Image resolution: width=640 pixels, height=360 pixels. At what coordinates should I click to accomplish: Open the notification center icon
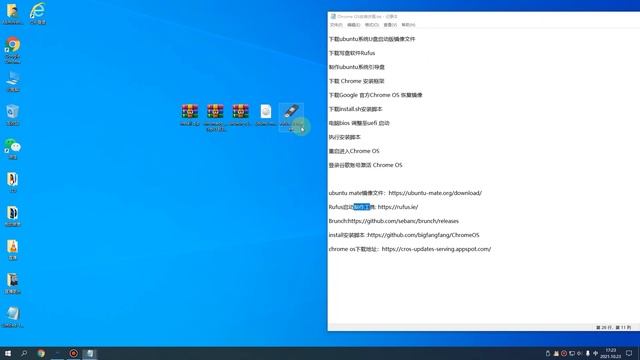pyautogui.click(x=629, y=353)
